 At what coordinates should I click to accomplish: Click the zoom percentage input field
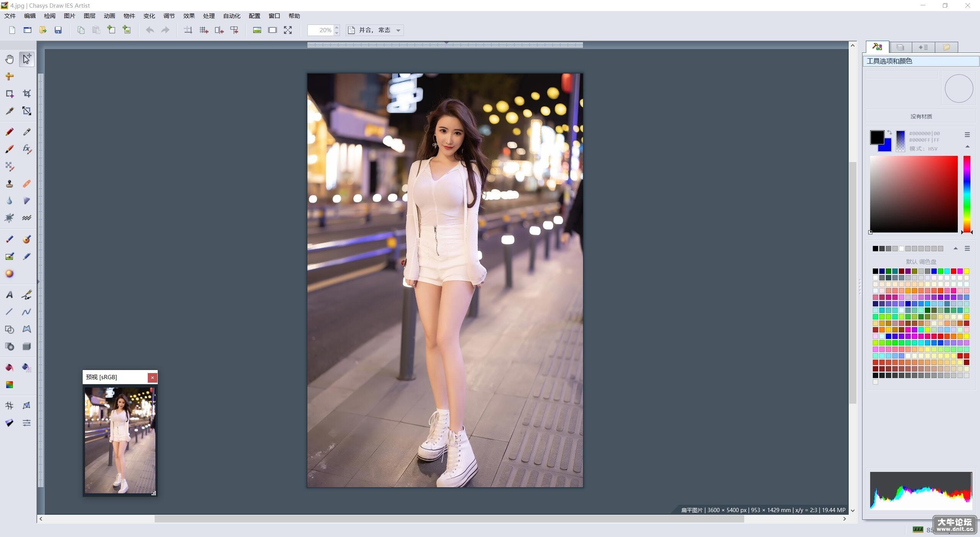[321, 30]
